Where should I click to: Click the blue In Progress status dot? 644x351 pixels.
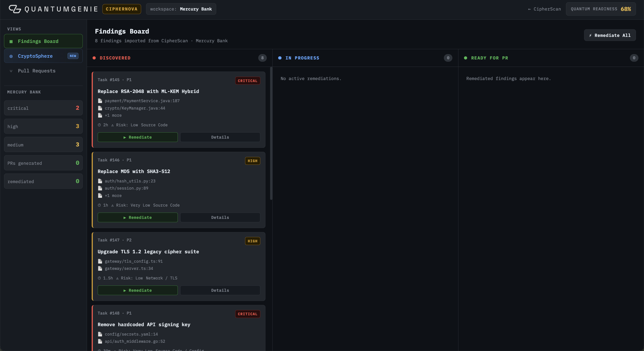pyautogui.click(x=280, y=58)
